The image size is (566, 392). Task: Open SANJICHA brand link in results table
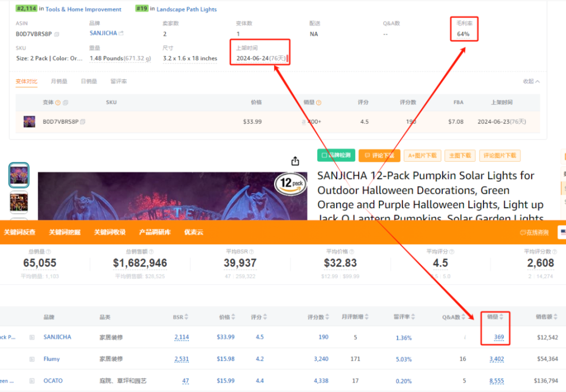pyautogui.click(x=57, y=337)
